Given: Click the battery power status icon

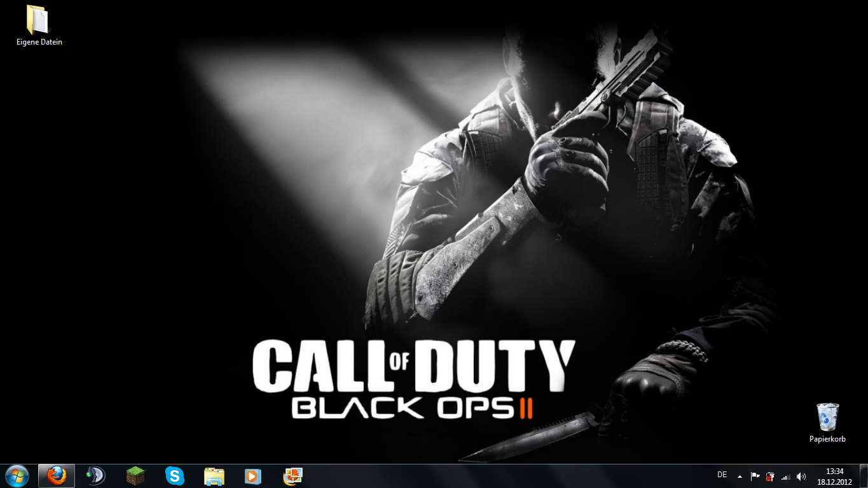Looking at the screenshot, I should [770, 476].
